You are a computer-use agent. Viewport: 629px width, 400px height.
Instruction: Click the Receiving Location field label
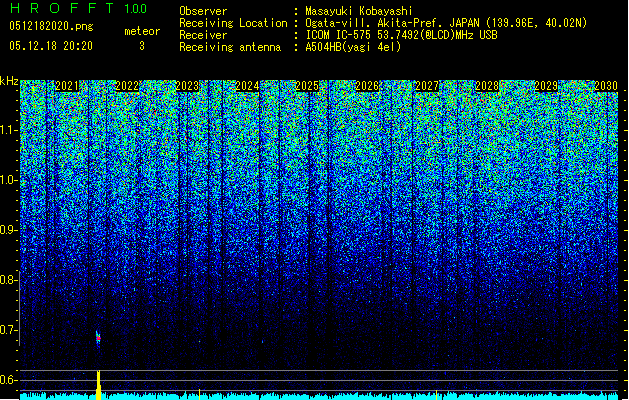point(233,23)
